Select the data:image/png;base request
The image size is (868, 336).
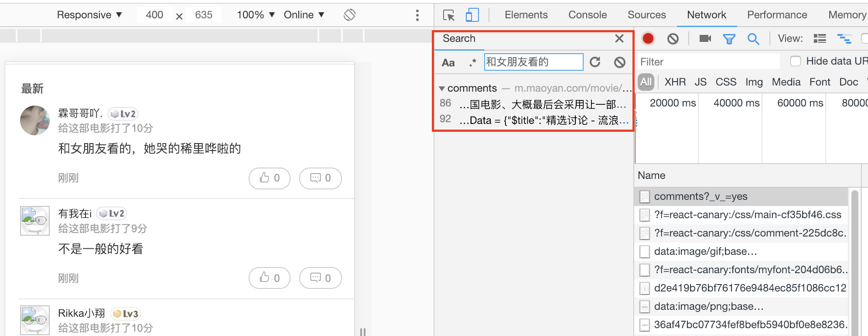(742, 306)
